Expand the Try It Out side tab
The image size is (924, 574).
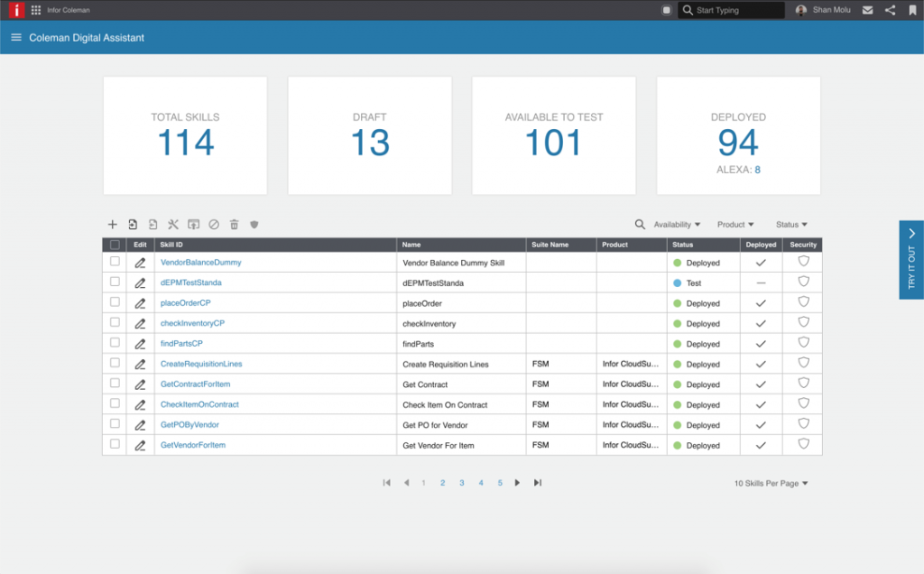(x=911, y=259)
